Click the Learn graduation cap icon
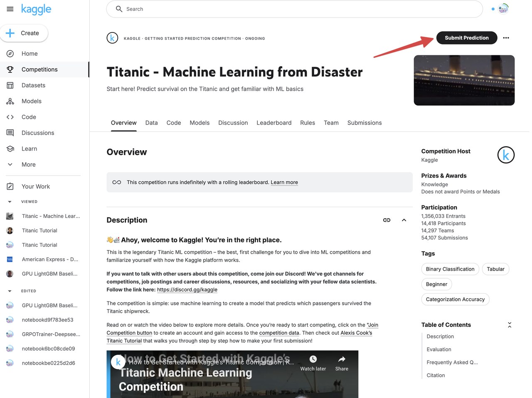Screen dimensions: 532x398 point(10,148)
